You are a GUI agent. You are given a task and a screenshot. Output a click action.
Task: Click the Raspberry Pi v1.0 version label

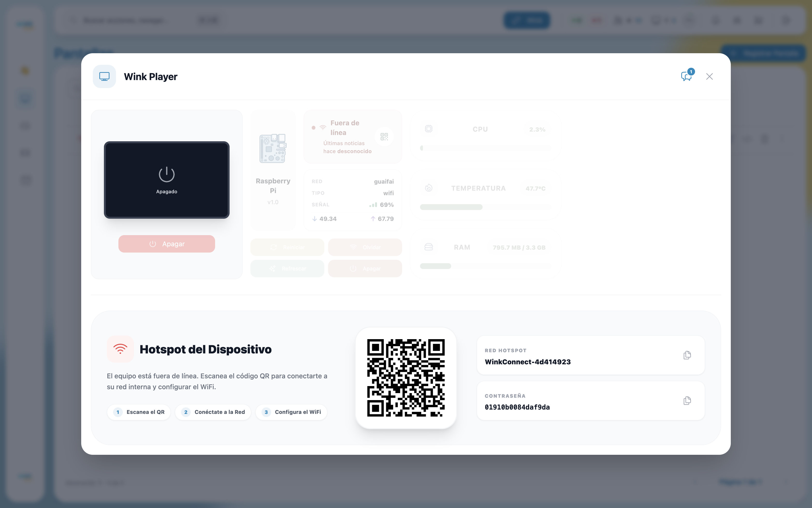pos(273,202)
